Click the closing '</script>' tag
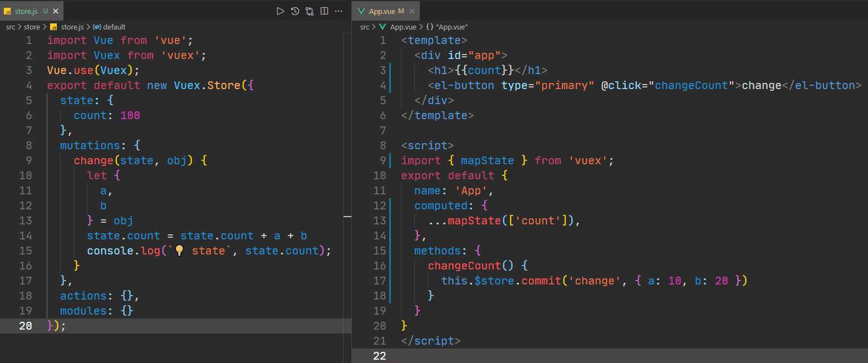868x363 pixels. coord(431,341)
